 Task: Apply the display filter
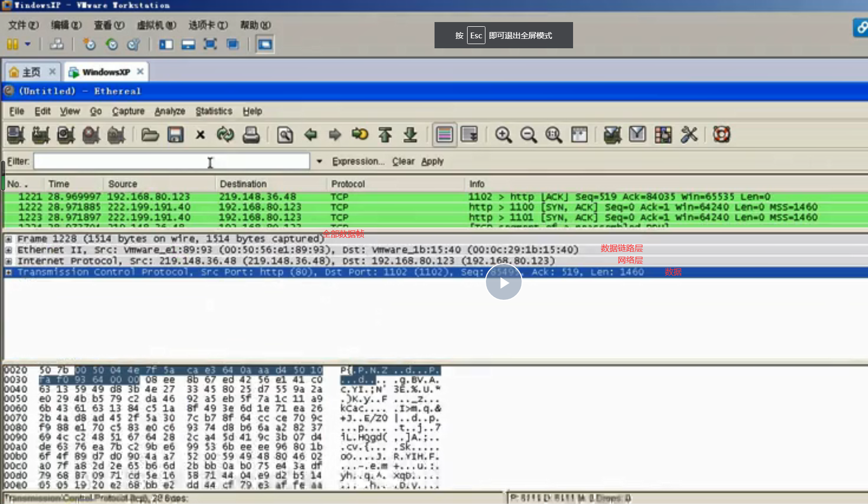(432, 161)
